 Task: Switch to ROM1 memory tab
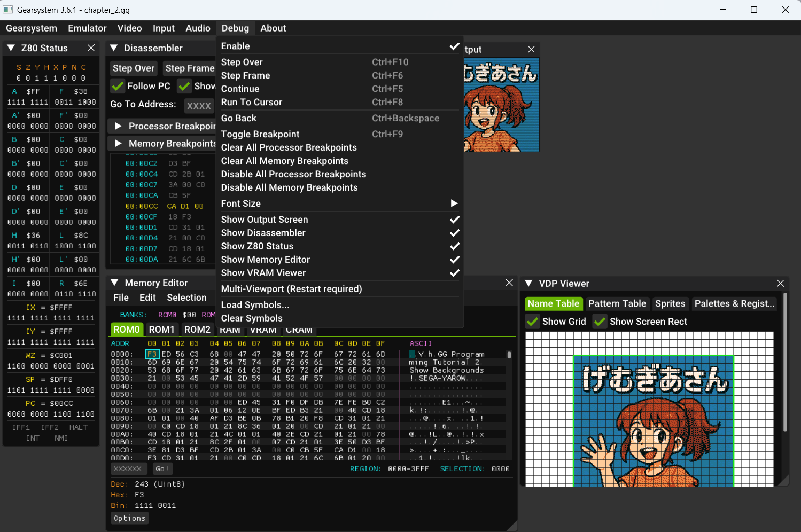click(162, 330)
